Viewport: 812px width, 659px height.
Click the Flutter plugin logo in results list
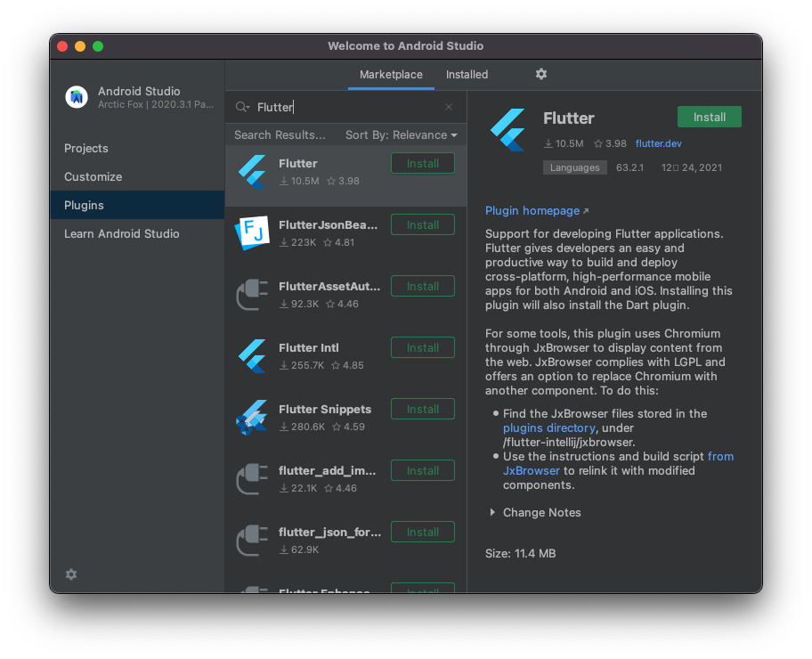[x=252, y=172]
